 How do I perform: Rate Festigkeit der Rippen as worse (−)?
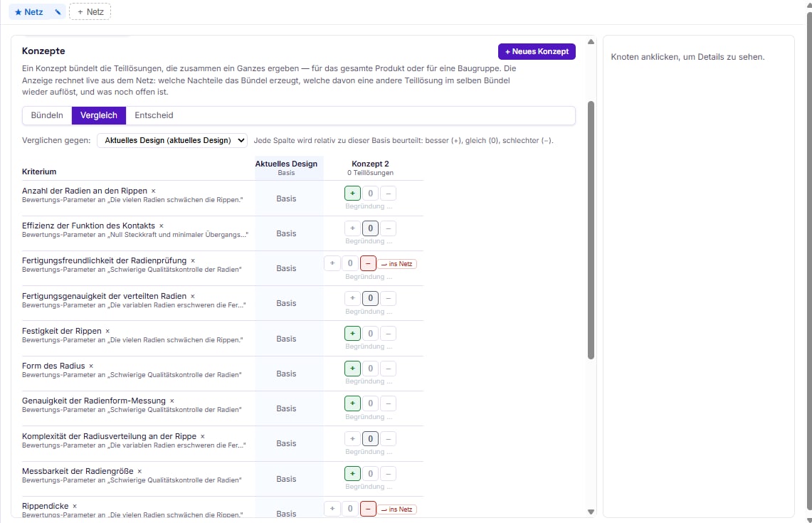389,334
